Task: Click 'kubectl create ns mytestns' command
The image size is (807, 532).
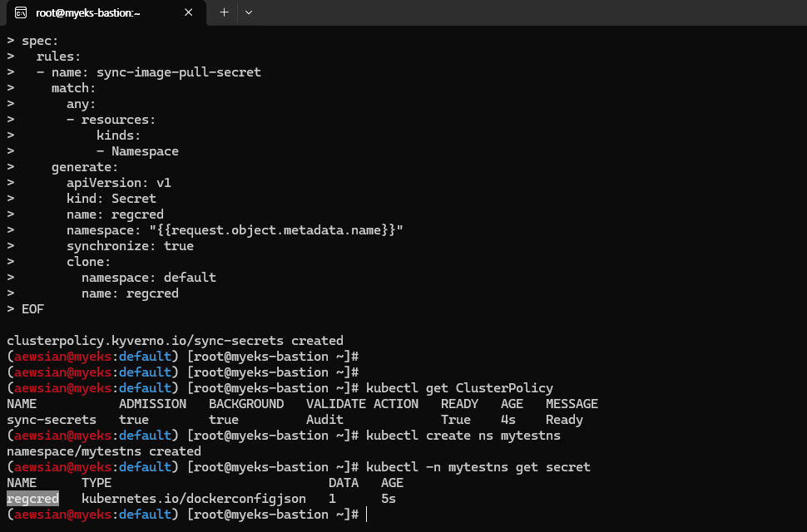Action: point(463,436)
